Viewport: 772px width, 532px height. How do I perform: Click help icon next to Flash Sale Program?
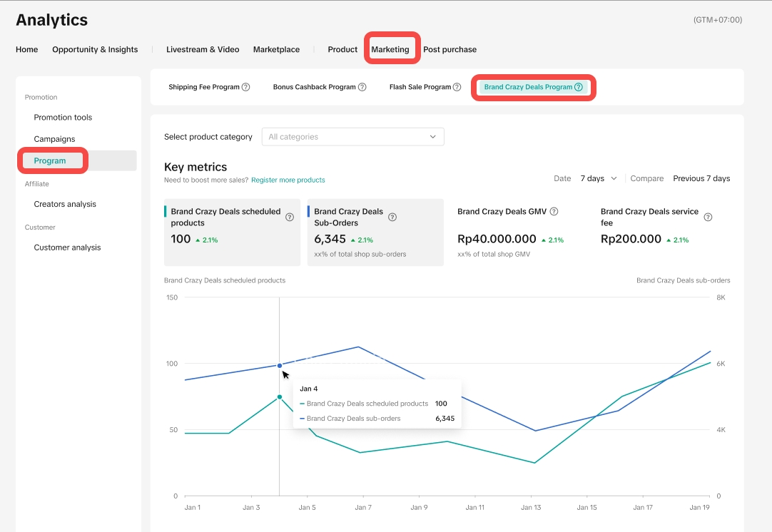tap(457, 87)
